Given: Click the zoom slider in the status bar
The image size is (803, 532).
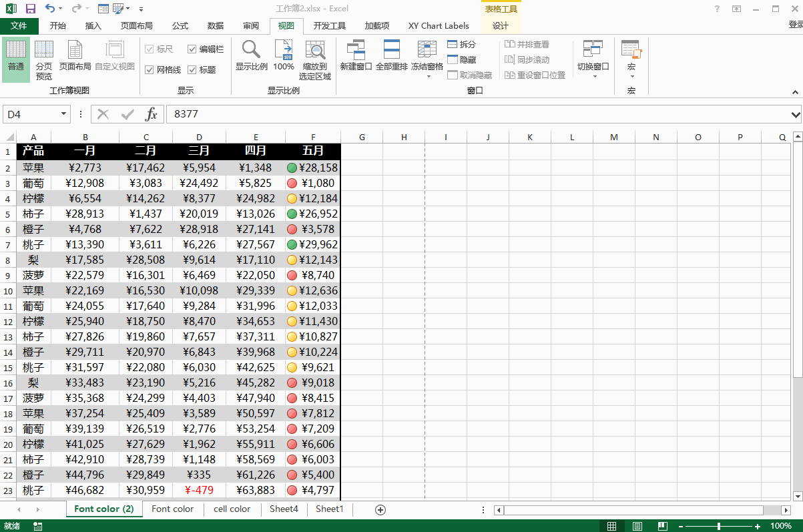Looking at the screenshot, I should pyautogui.click(x=719, y=526).
